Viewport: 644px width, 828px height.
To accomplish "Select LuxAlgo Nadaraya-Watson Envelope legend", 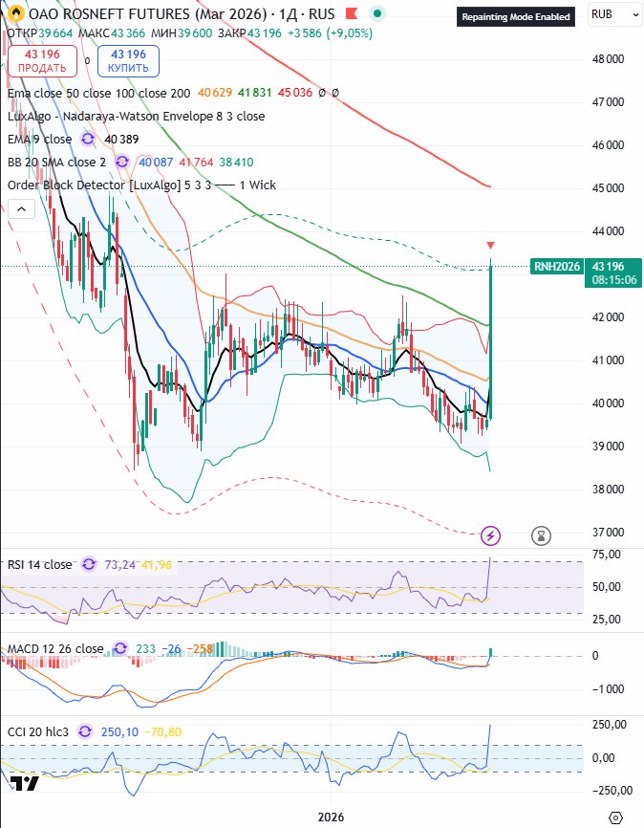I will click(x=137, y=117).
